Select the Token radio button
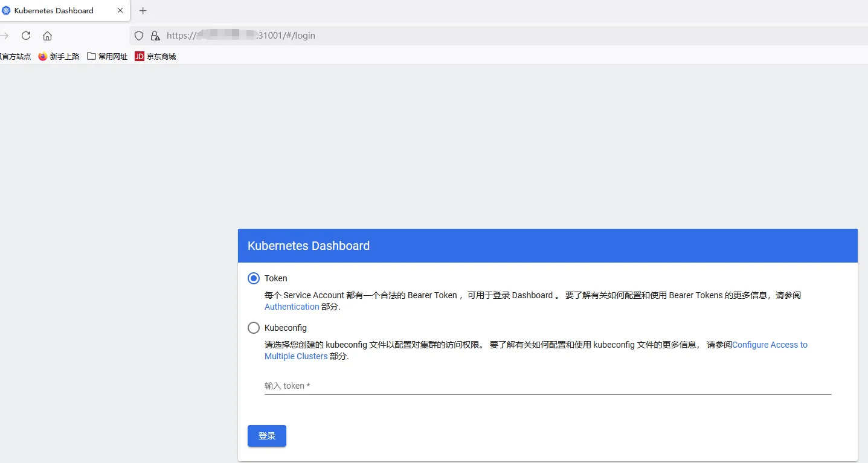Viewport: 868px width, 463px height. tap(254, 278)
